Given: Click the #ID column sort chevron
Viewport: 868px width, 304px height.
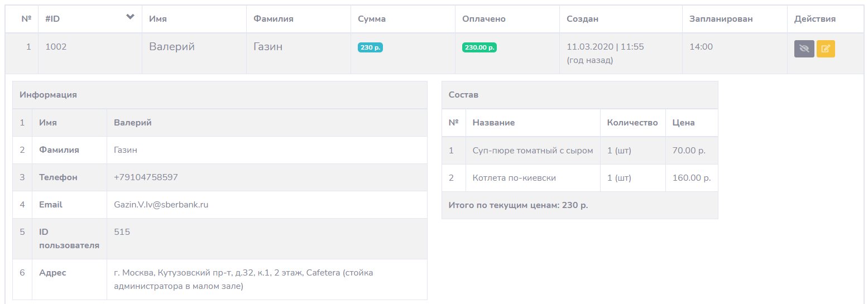Looking at the screenshot, I should pyautogui.click(x=130, y=17).
